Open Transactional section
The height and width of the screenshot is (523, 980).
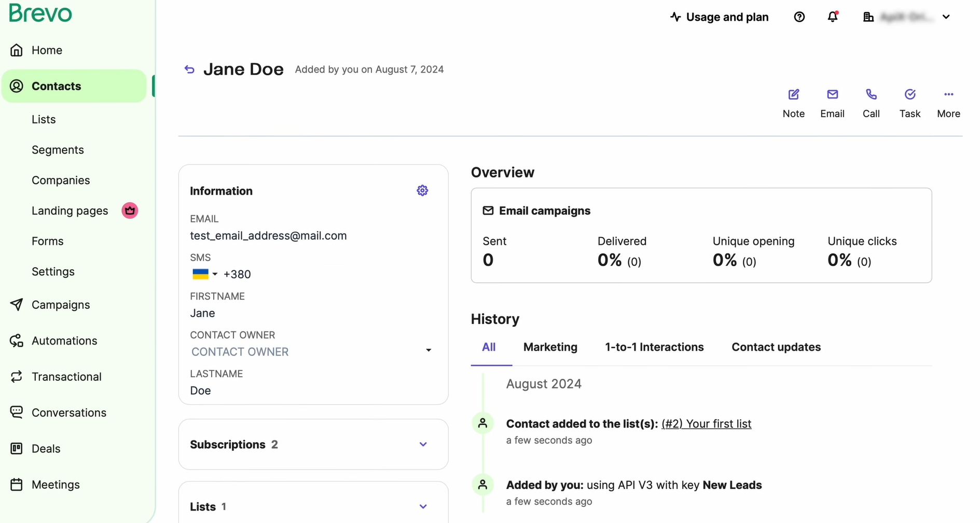click(66, 377)
